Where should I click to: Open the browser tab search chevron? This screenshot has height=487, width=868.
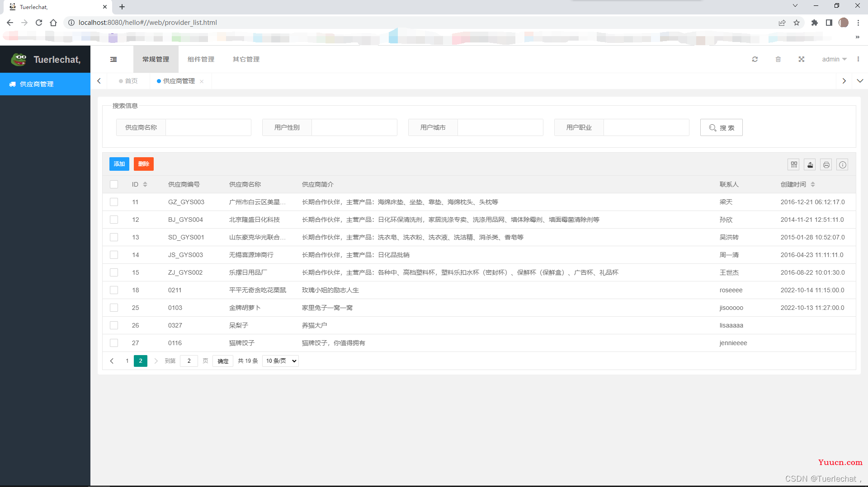coord(795,6)
